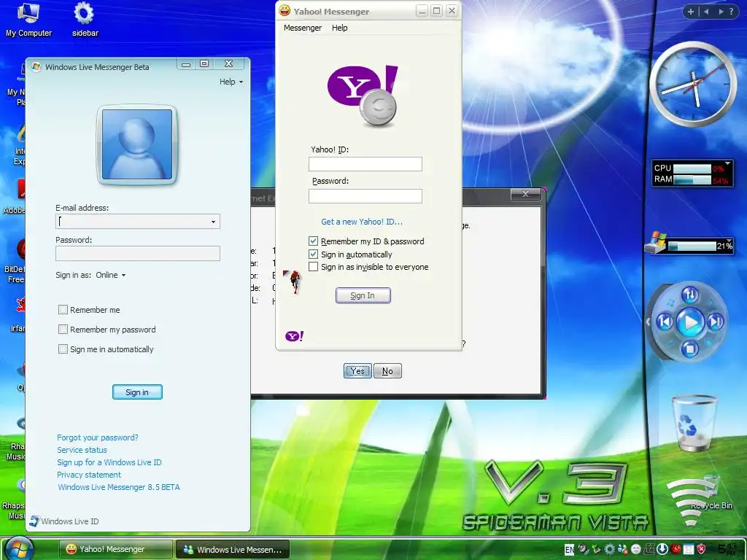Click the Yahoo Messenger smiley title icon

(285, 10)
